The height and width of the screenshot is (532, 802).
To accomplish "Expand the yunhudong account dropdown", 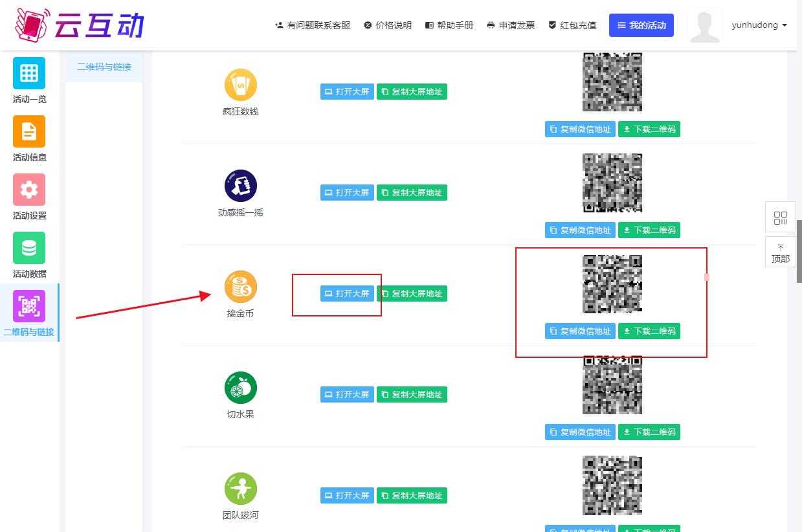I will [x=759, y=25].
